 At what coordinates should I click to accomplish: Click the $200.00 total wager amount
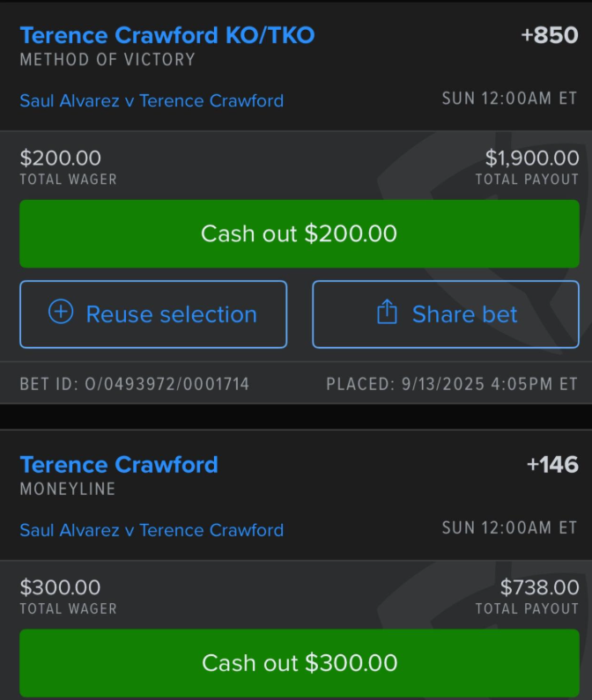click(61, 158)
